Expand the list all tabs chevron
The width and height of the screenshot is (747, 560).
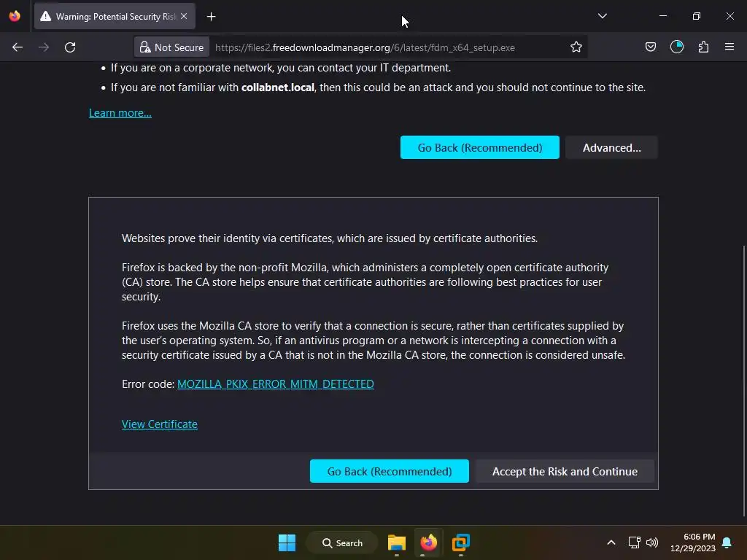(x=602, y=16)
